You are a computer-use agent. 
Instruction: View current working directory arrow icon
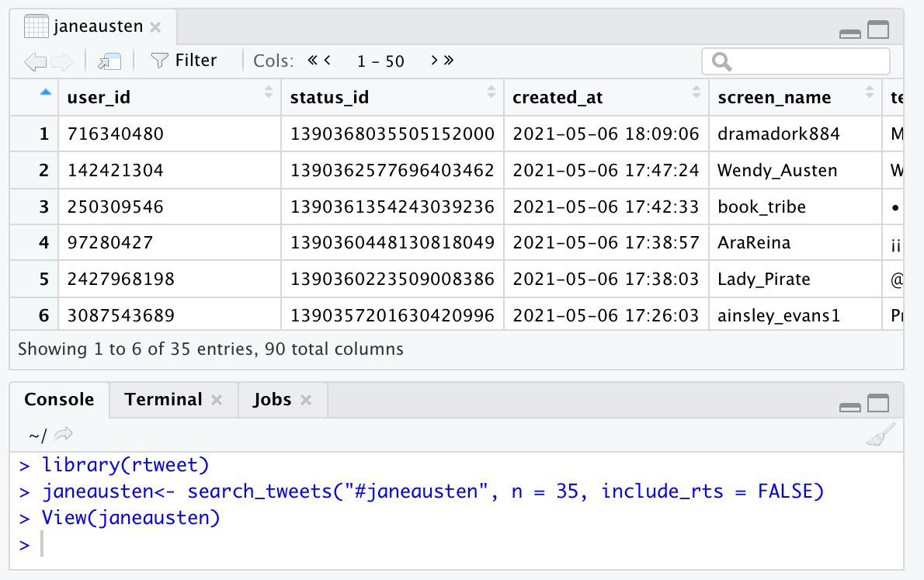pos(63,434)
